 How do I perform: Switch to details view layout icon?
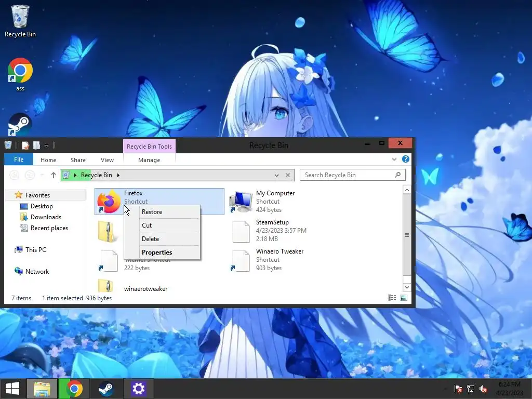[392, 298]
